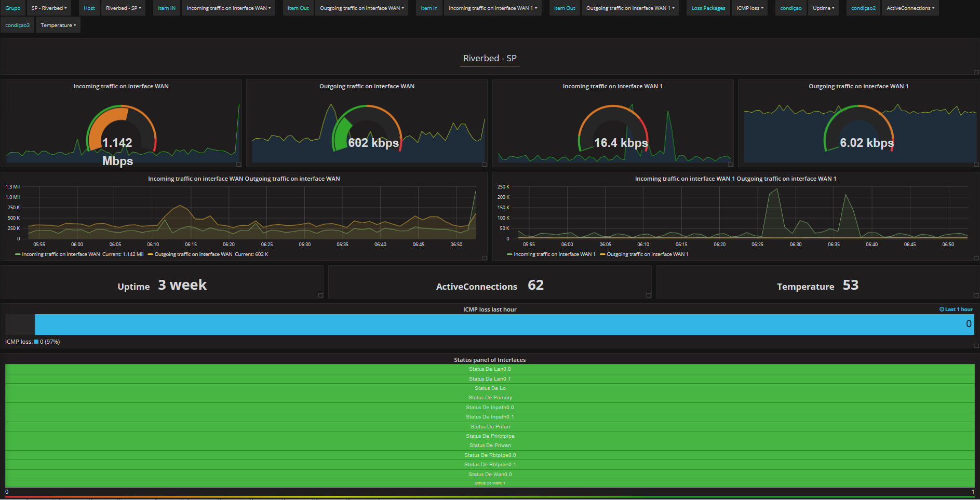Viewport: 980px width, 500px height.
Task: Open the menu of the Outgoing traffic on interface WAN gauge panel title
Action: point(367,86)
